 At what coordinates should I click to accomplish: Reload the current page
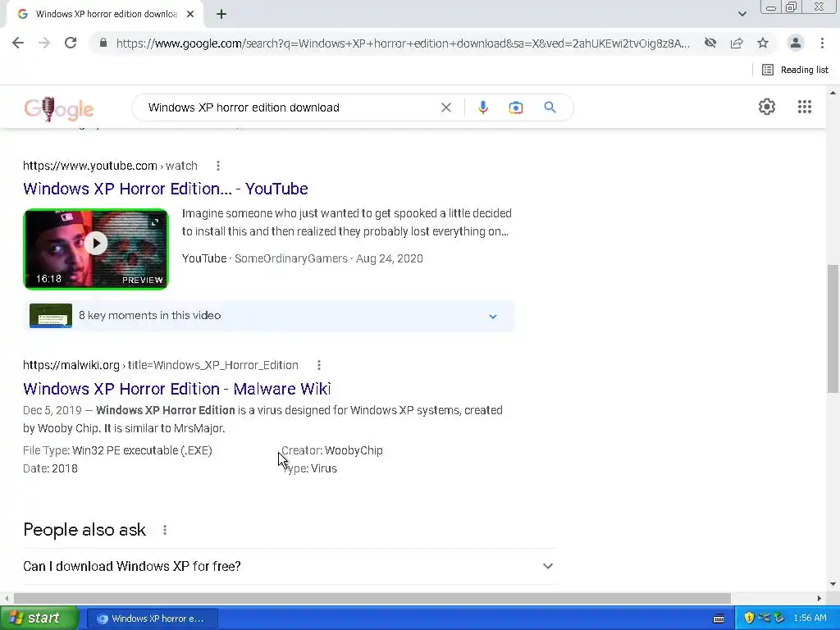coord(71,43)
